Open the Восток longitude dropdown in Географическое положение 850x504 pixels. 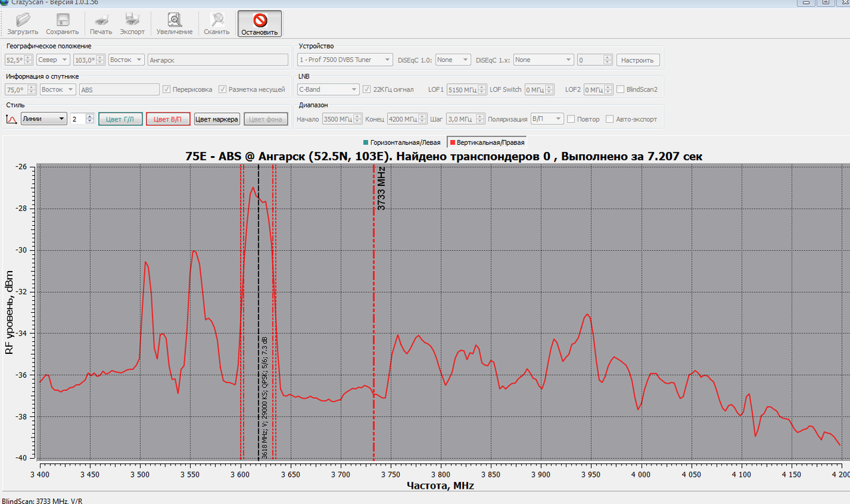click(126, 60)
